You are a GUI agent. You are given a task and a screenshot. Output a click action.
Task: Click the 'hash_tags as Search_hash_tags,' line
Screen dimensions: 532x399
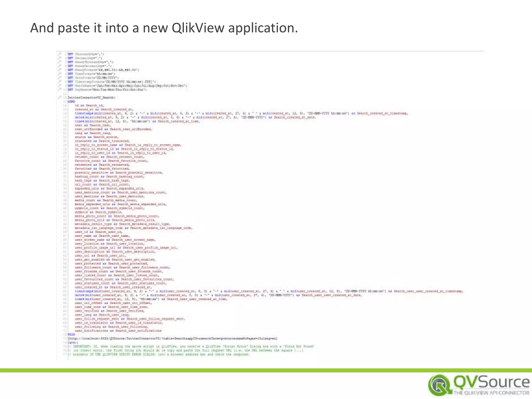coord(102,181)
